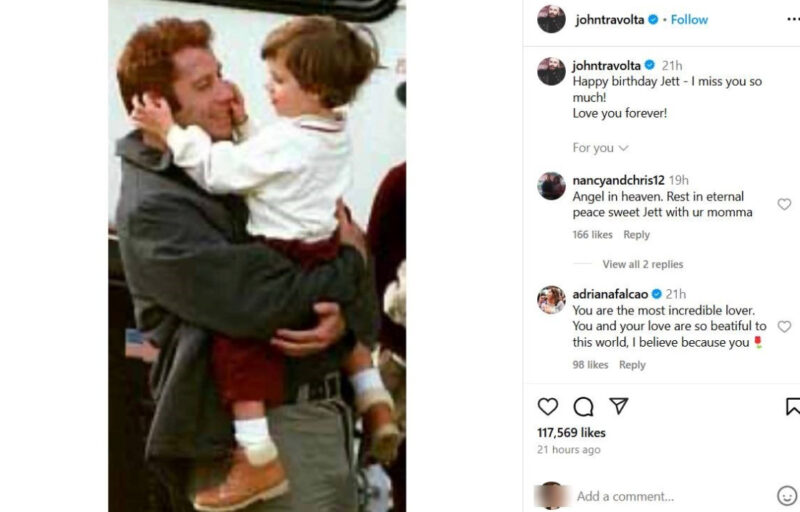The width and height of the screenshot is (800, 512).
Task: Like nancyandchris12's comment
Action: [x=784, y=204]
